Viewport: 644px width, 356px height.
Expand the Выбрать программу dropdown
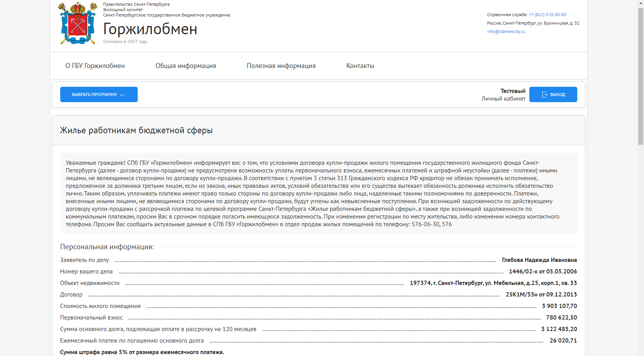pyautogui.click(x=99, y=94)
